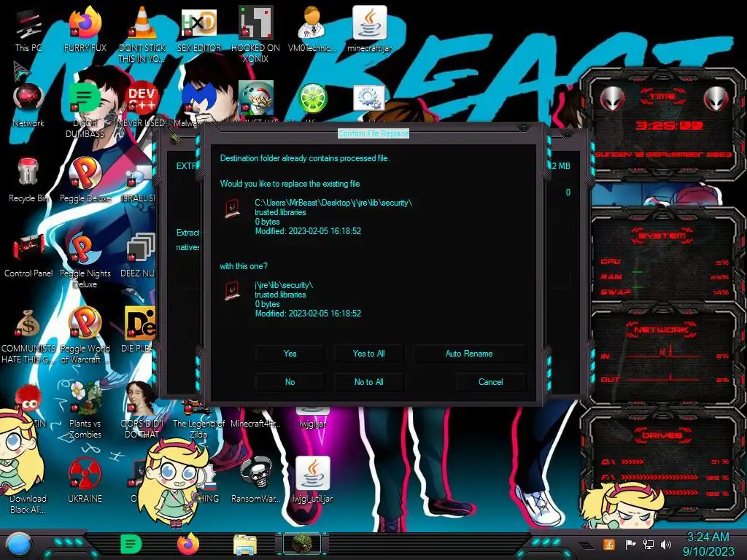Open the Start orb on taskbar
The image size is (747, 560).
click(x=18, y=544)
